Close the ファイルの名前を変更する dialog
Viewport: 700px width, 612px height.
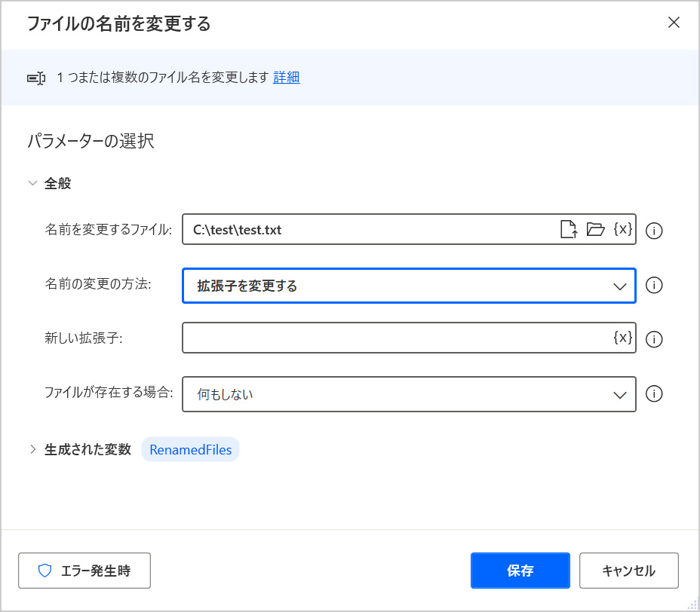[x=674, y=23]
